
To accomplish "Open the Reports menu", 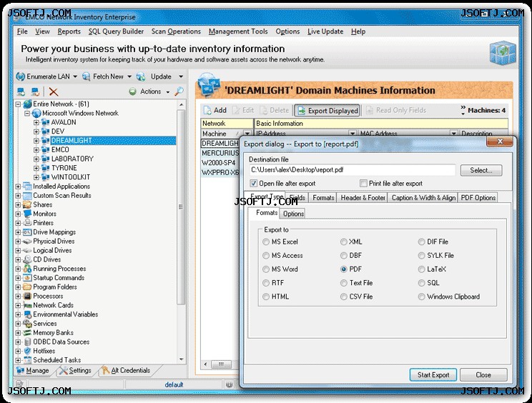I will tap(69, 31).
